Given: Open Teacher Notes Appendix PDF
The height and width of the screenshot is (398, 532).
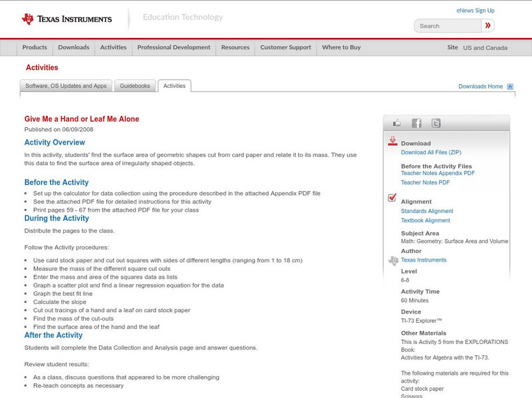Looking at the screenshot, I should (438, 173).
